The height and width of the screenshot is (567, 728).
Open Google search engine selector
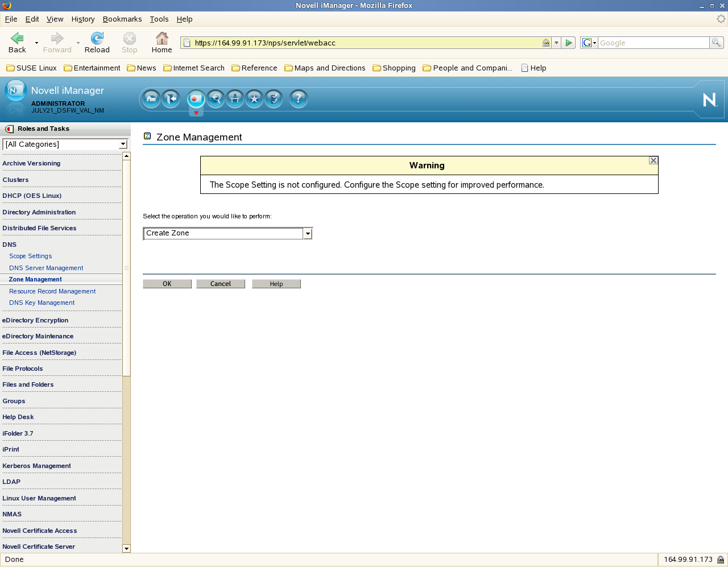[x=589, y=43]
